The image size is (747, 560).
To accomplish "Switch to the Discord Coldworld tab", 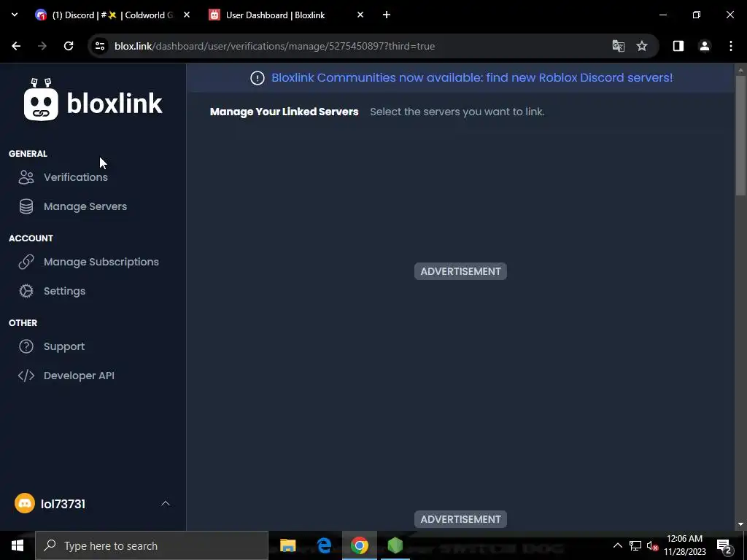I will coord(112,15).
